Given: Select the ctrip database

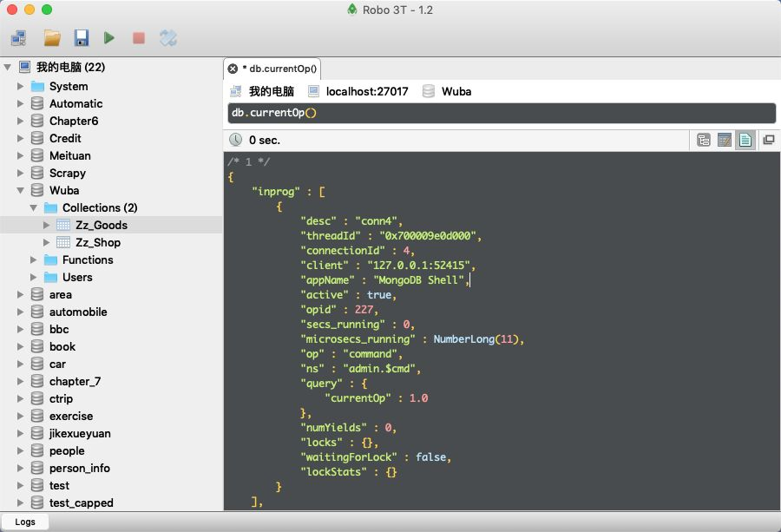Looking at the screenshot, I should click(x=61, y=399).
